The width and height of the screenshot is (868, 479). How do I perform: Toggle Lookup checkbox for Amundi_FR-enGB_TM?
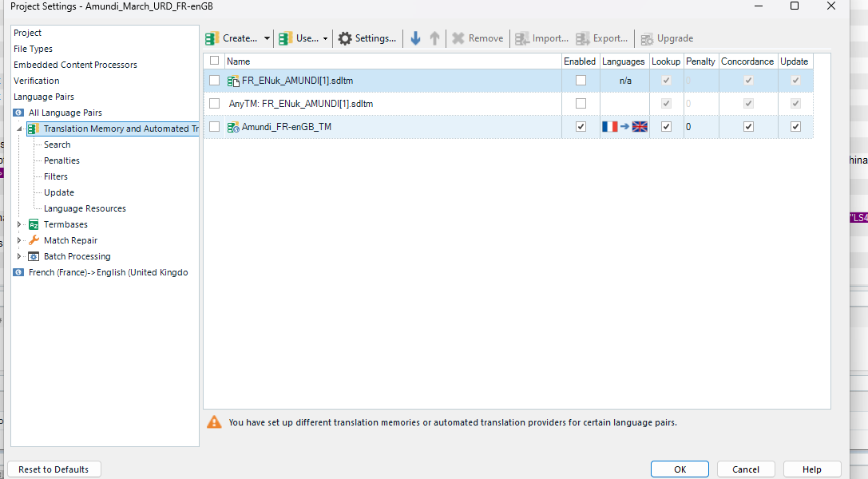(x=666, y=127)
